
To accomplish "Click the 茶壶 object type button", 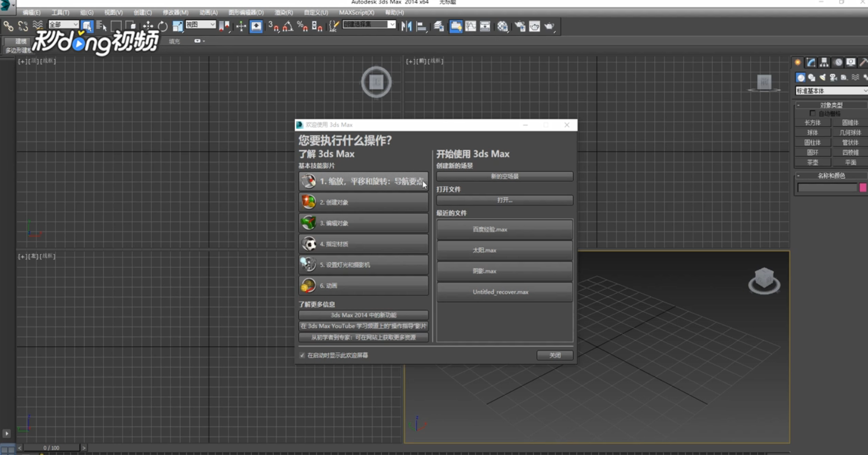I will (x=812, y=162).
